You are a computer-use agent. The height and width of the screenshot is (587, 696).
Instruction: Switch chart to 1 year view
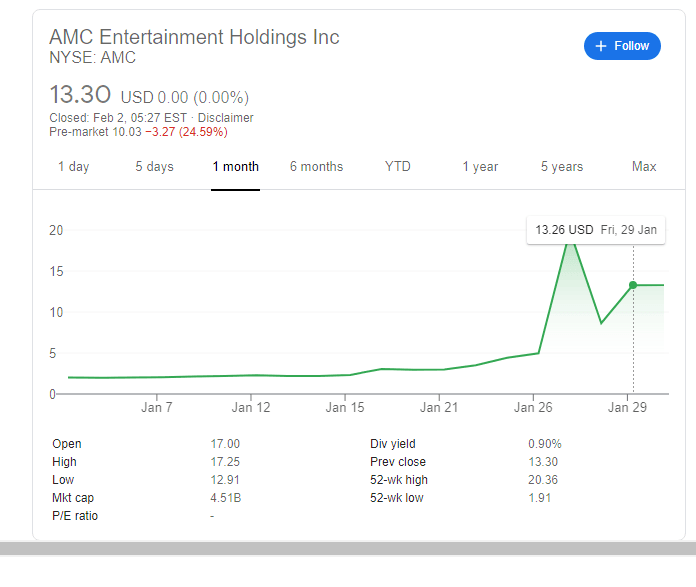tap(480, 167)
